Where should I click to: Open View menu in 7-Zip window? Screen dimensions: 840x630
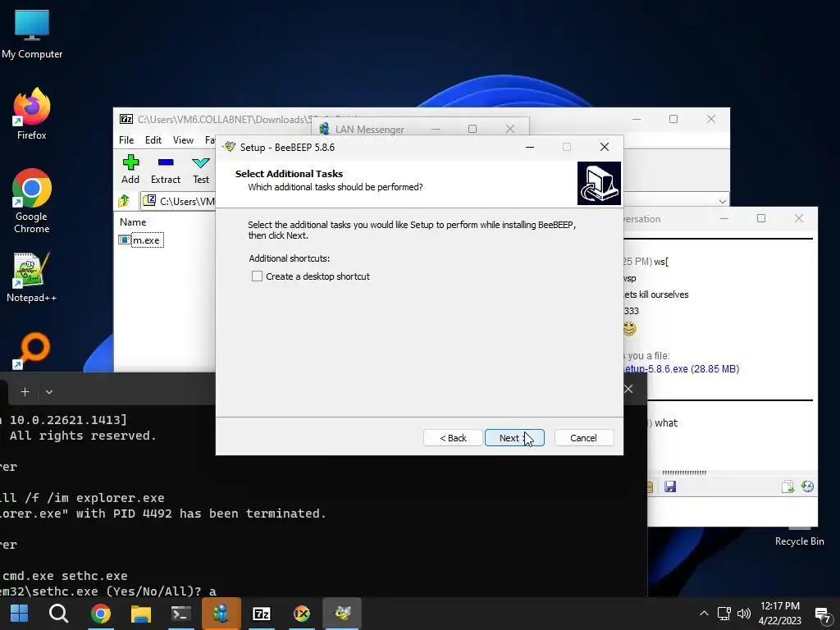pos(183,139)
